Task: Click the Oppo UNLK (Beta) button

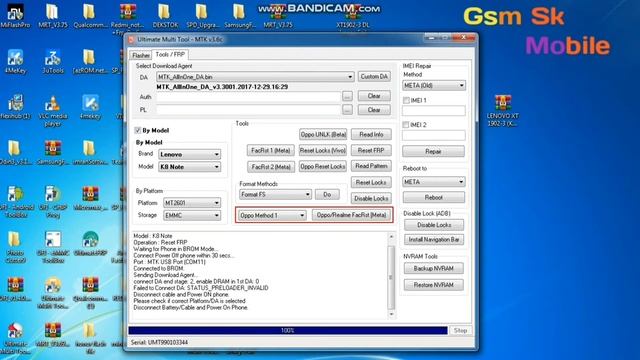Action: 323,134
